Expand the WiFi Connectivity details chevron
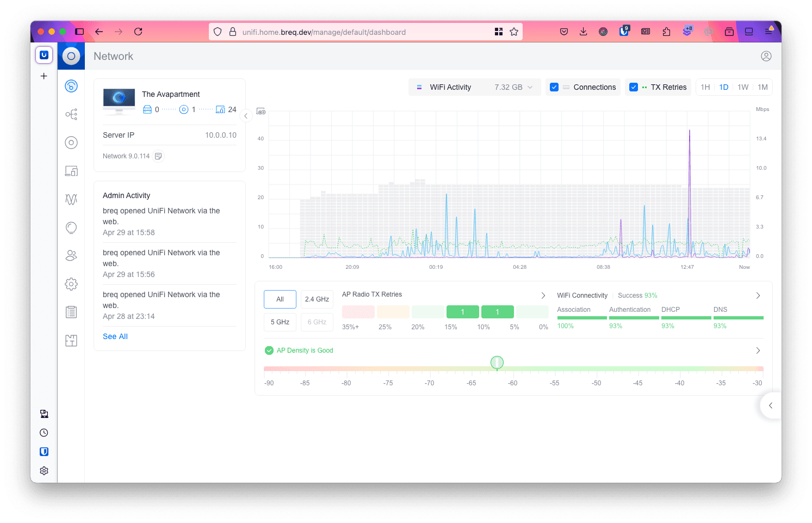 758,296
